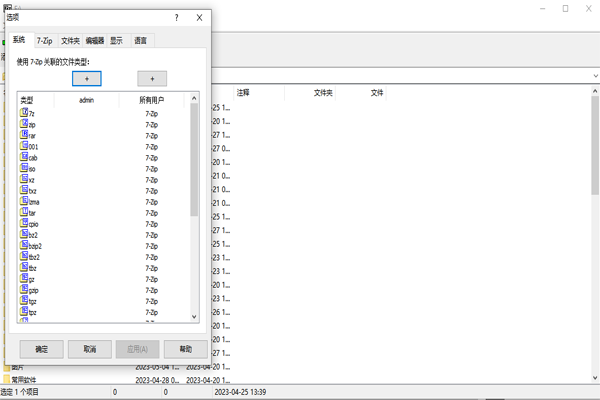This screenshot has width=600, height=400.
Task: Select the 7-Zip cell in the zip row
Action: click(x=152, y=125)
